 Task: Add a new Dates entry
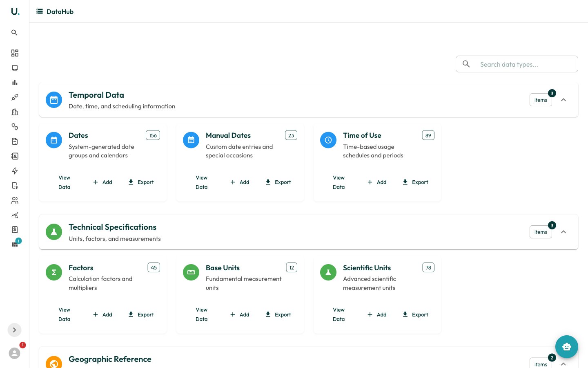[x=103, y=182]
